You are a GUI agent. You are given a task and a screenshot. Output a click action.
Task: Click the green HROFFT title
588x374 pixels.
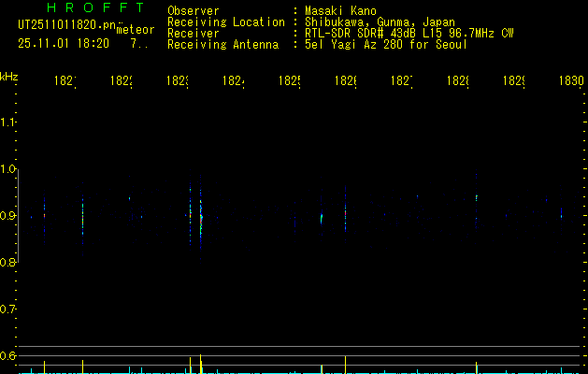click(96, 7)
